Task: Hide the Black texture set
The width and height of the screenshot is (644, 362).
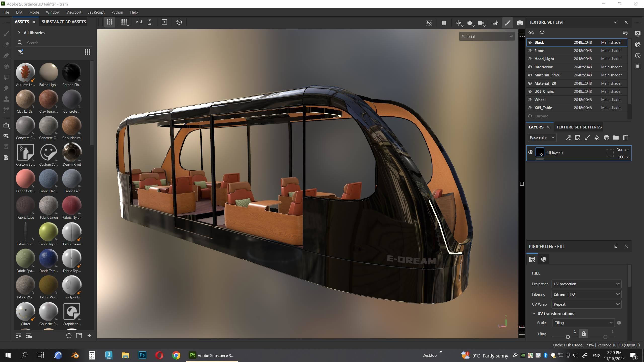Action: tap(530, 42)
